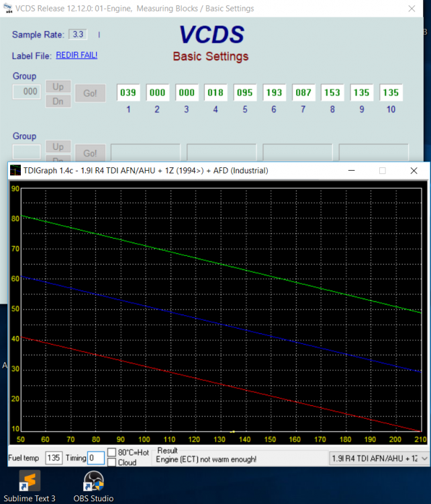Select measuring value 039 in field 1

click(128, 93)
